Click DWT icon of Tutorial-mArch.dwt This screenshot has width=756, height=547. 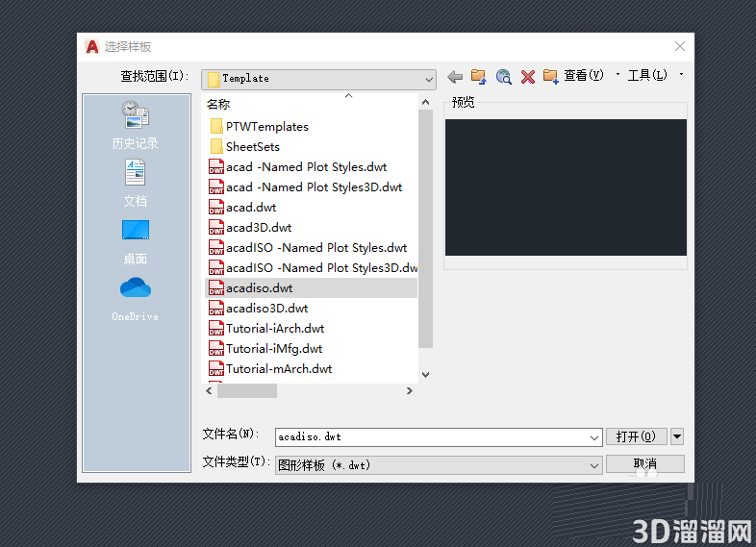click(x=216, y=369)
